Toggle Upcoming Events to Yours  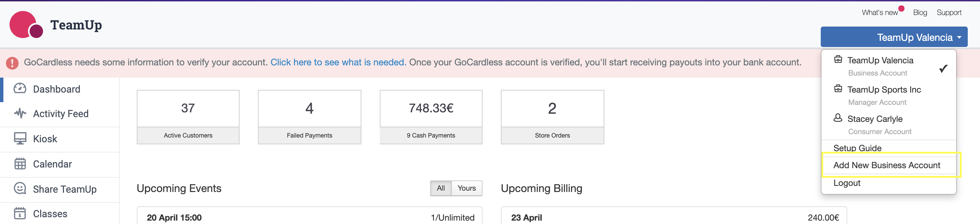point(467,188)
